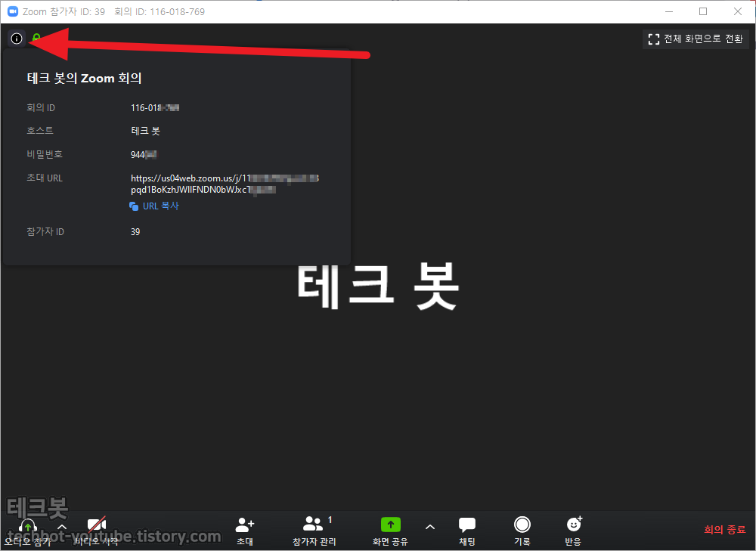Select the meeting ID value 116-018
This screenshot has height=551, width=756.
(x=155, y=107)
